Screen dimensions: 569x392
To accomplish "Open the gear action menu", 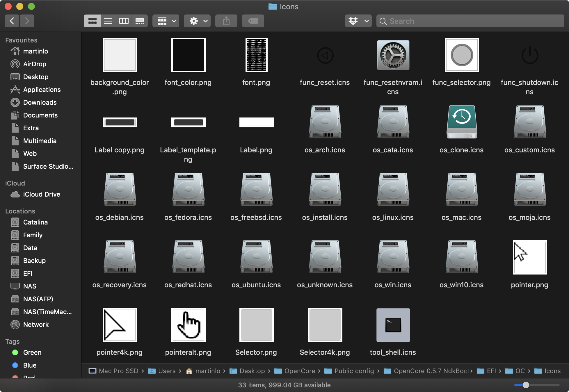I will click(198, 21).
